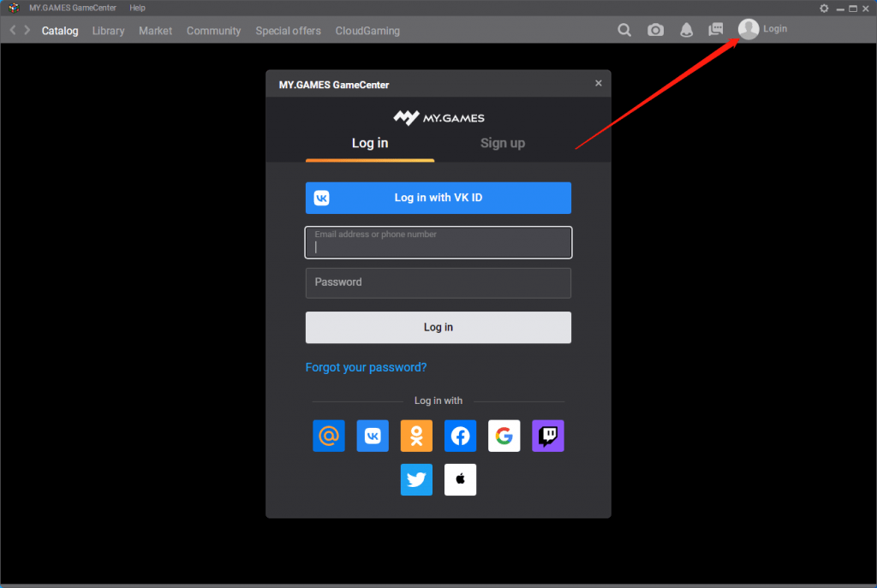This screenshot has height=588, width=877.
Task: Open the Help menu
Action: (x=137, y=8)
